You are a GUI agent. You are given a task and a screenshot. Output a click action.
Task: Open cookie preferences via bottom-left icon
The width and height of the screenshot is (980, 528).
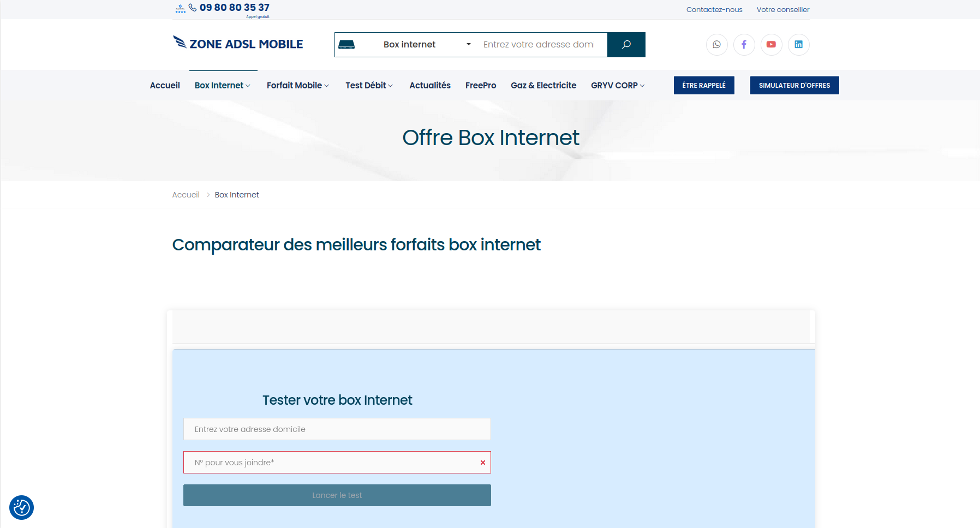coord(21,507)
